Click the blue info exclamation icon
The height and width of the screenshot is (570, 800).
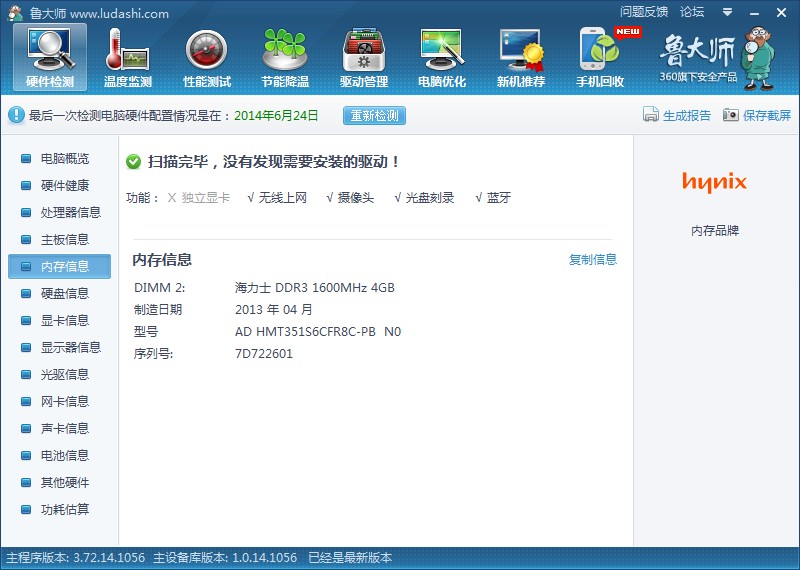[x=16, y=115]
